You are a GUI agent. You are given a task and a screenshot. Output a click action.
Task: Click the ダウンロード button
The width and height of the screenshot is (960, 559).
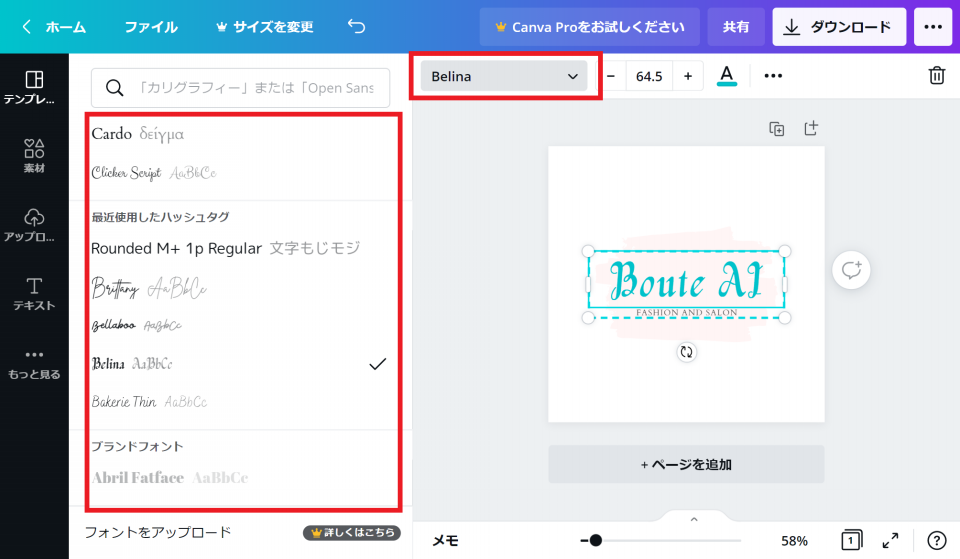pyautogui.click(x=838, y=27)
